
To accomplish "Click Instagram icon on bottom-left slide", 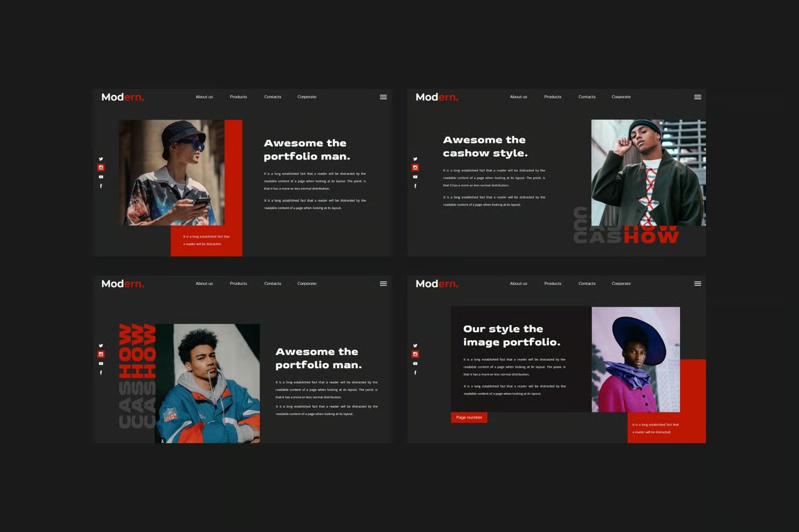I will (x=101, y=354).
